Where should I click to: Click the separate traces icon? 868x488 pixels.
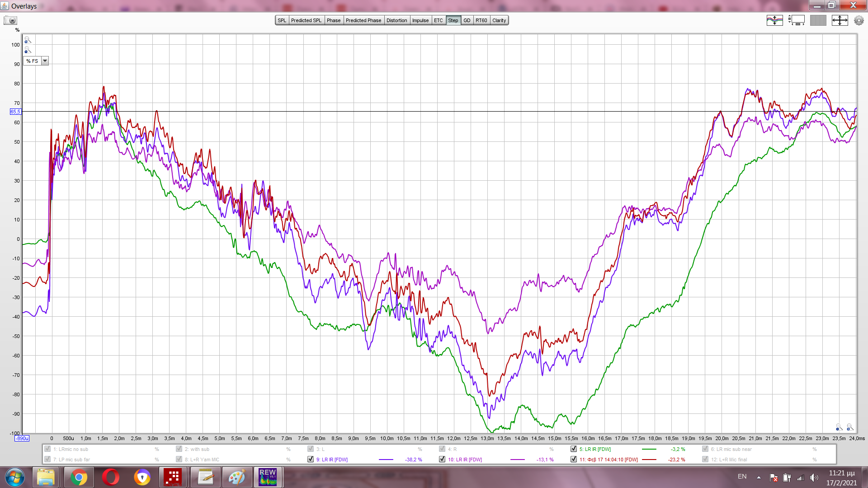pos(774,20)
